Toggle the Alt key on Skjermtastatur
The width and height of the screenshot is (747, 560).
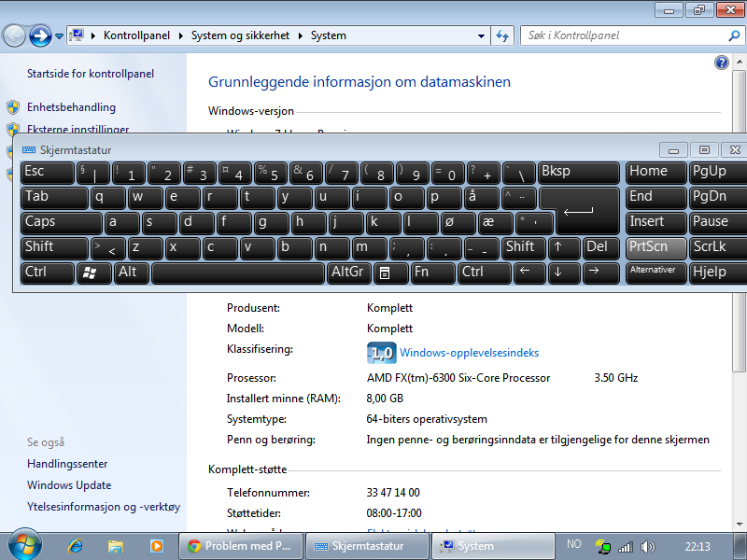pos(131,273)
